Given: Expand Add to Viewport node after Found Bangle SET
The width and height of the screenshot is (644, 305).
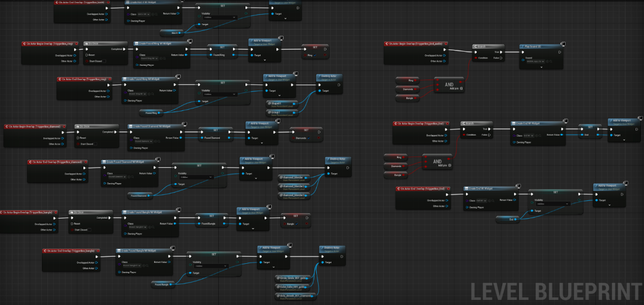Looking at the screenshot, I should (253, 229).
